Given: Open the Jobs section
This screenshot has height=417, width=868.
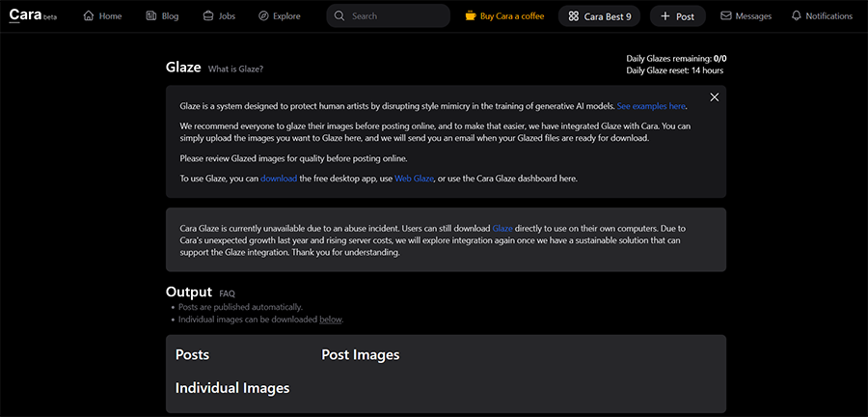Looking at the screenshot, I should pyautogui.click(x=219, y=16).
